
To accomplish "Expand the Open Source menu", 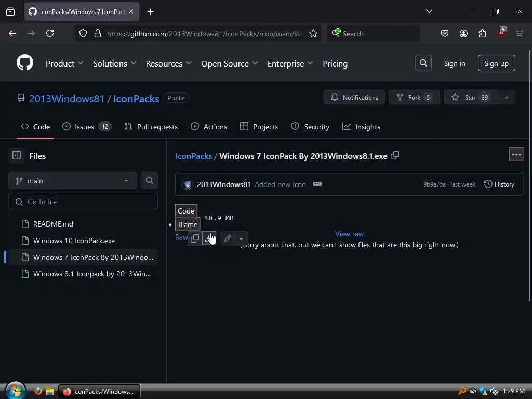I will [229, 63].
